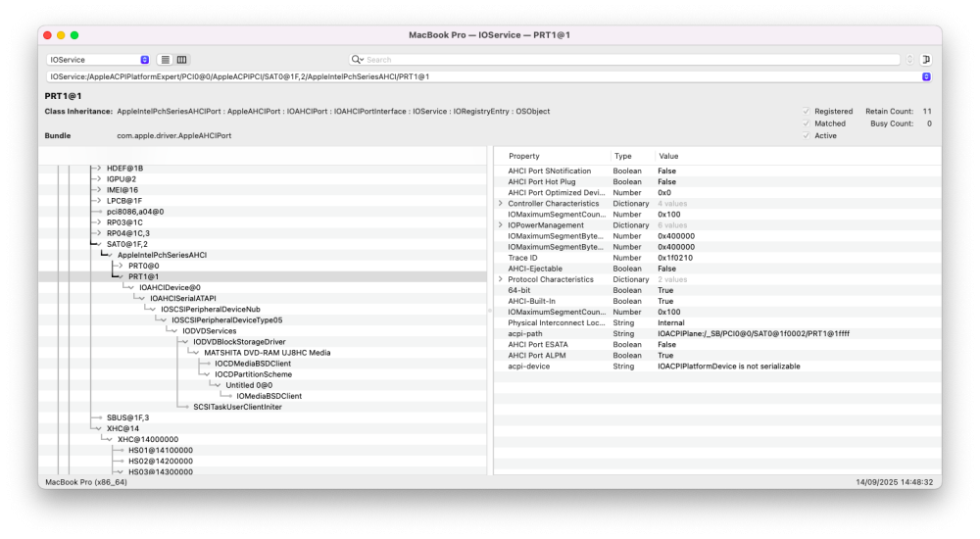Click the toolbar icon right of search
Screen dimensions: 980x539
tap(926, 60)
